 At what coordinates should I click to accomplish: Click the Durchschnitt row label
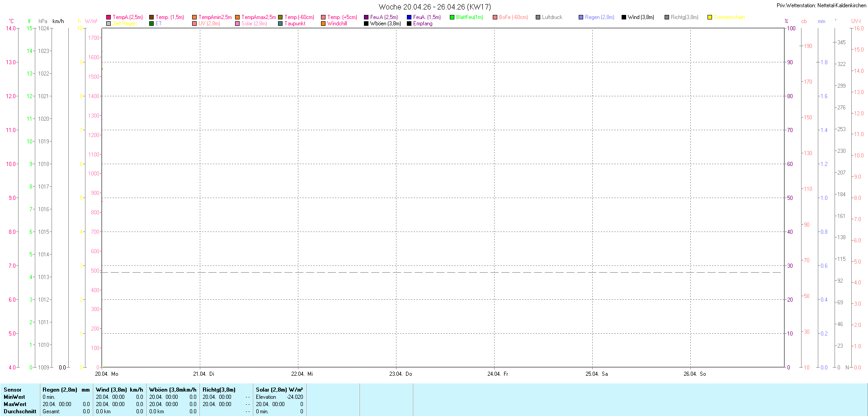(x=20, y=411)
